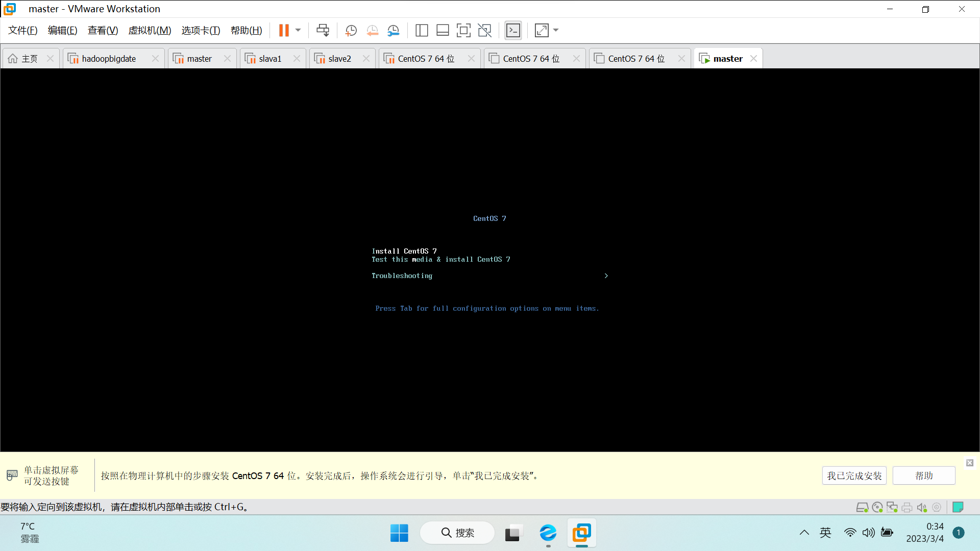This screenshot has height=551, width=980.
Task: Revert to the previous snapshot icon
Action: pos(372,31)
